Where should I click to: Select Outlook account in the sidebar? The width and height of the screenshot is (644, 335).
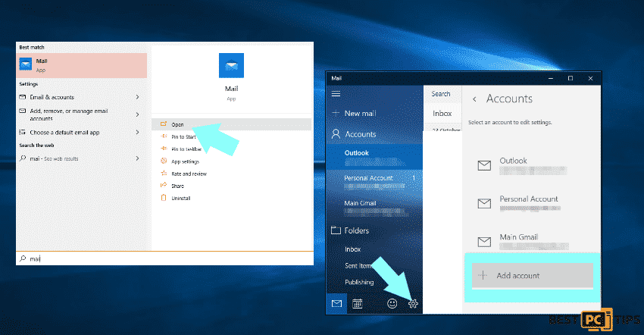tap(374, 157)
